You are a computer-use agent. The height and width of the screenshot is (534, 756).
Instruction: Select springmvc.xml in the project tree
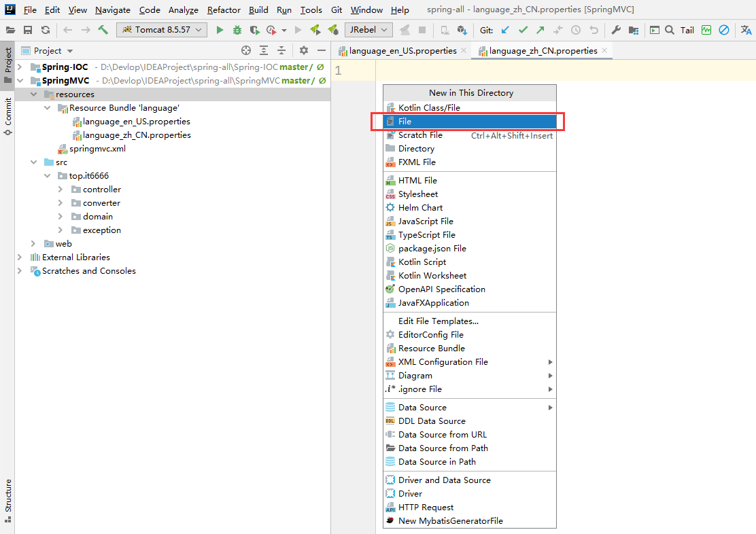tap(97, 149)
